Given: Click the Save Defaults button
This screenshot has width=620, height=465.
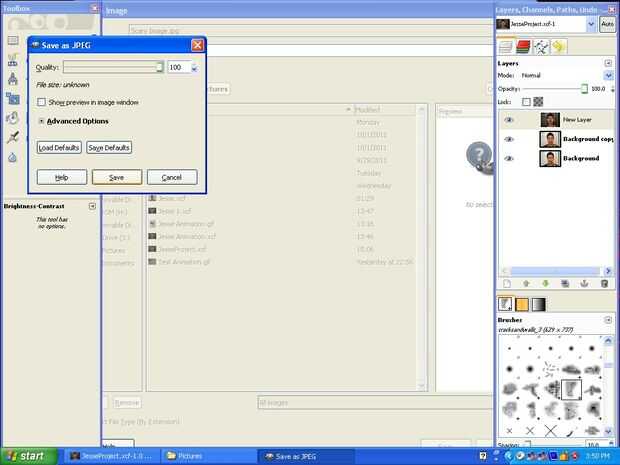Looking at the screenshot, I should point(109,147).
